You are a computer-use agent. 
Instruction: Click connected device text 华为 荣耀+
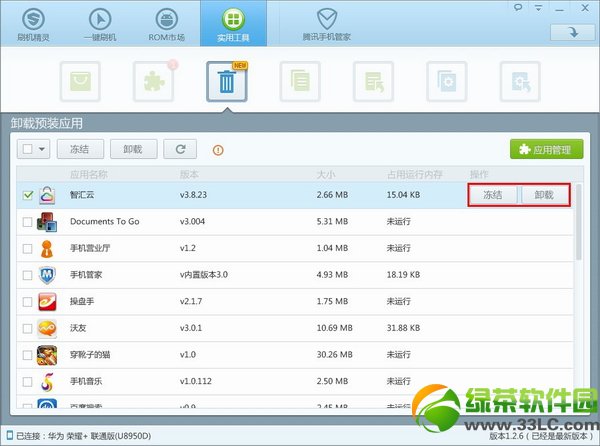pos(67,436)
